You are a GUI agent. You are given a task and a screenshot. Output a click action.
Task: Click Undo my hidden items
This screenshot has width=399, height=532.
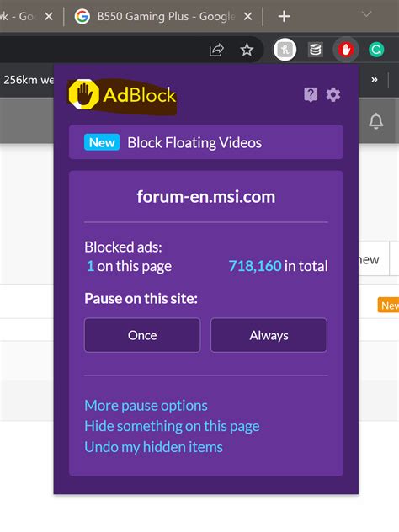tap(154, 447)
